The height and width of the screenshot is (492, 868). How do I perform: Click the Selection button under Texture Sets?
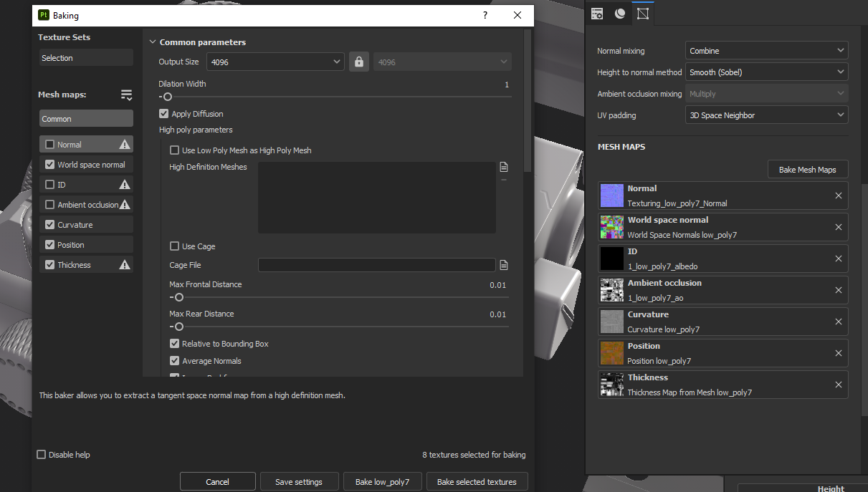click(x=86, y=58)
